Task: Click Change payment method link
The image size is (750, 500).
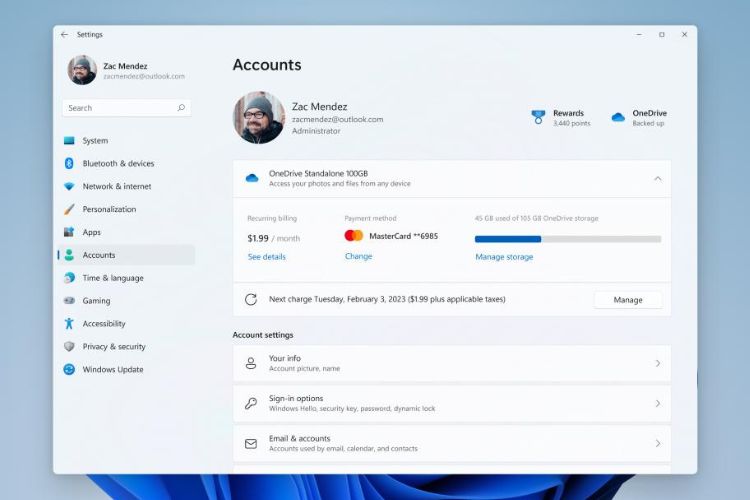Action: point(358,256)
